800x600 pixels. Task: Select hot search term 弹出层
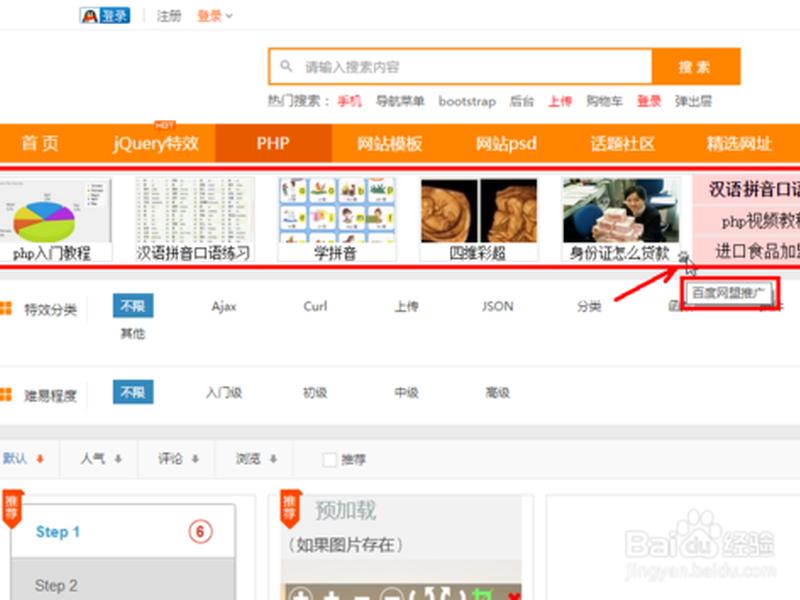693,101
